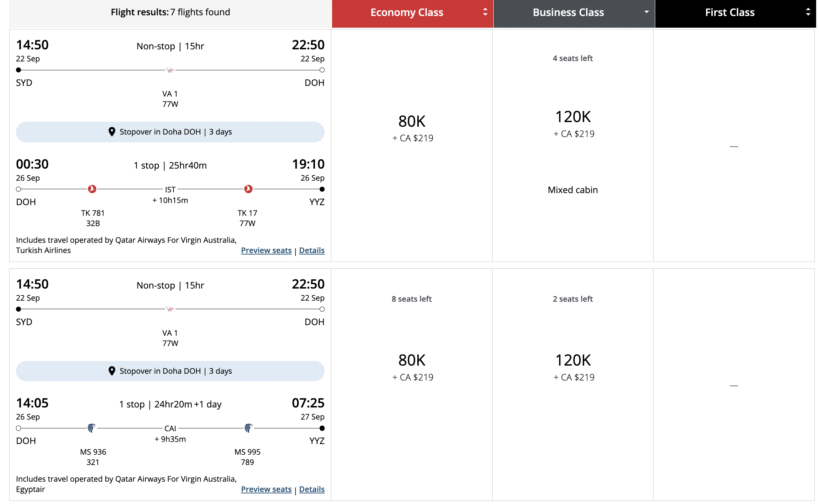This screenshot has height=504, width=819.
Task: Click Turkish Airlines logo for TK 17 segment
Action: [x=248, y=189]
